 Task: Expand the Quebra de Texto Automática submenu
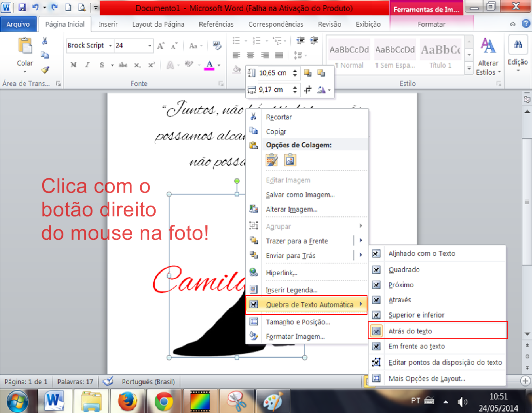click(309, 304)
